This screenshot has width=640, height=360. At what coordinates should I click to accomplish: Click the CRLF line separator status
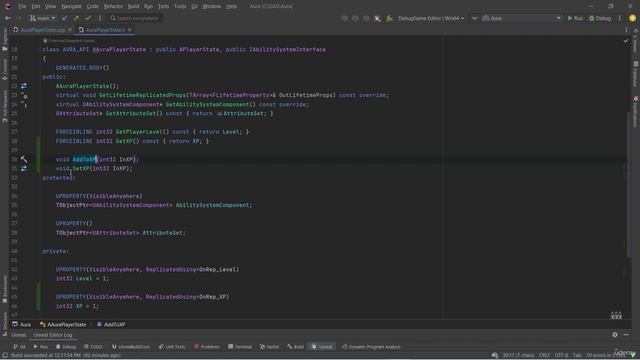pos(544,355)
